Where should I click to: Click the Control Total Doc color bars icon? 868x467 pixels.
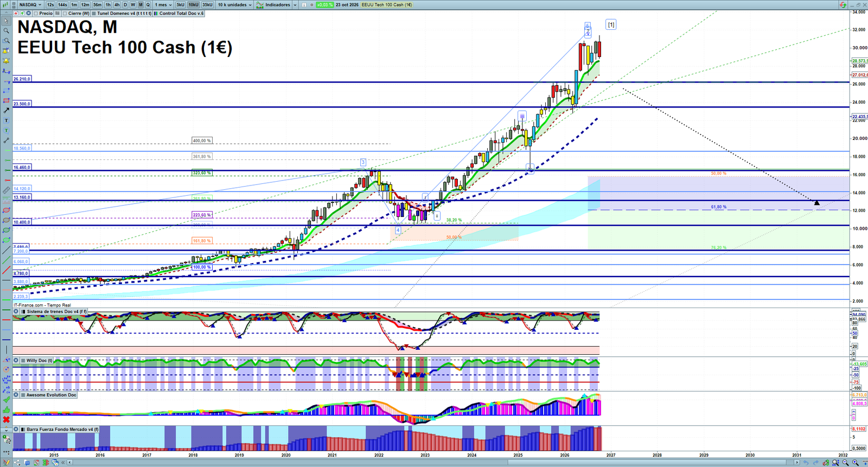coord(156,13)
